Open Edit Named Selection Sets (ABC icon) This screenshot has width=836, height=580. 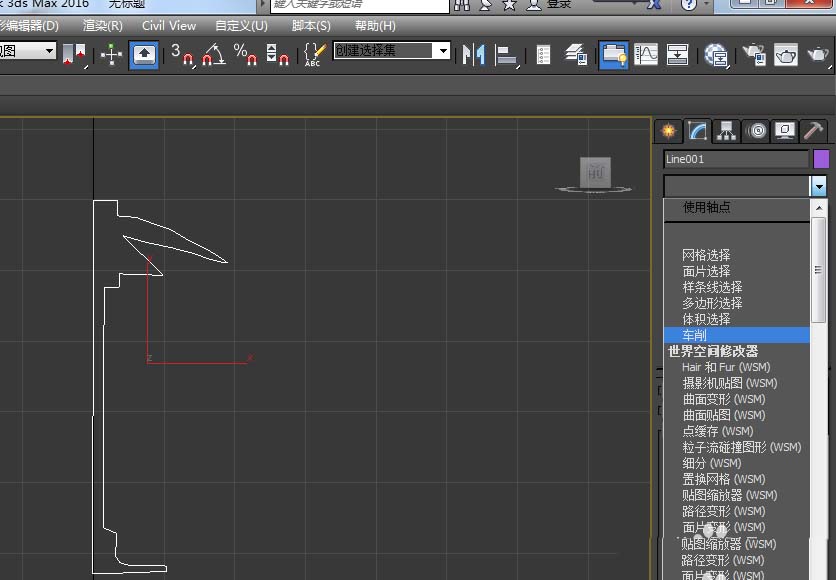(x=315, y=54)
